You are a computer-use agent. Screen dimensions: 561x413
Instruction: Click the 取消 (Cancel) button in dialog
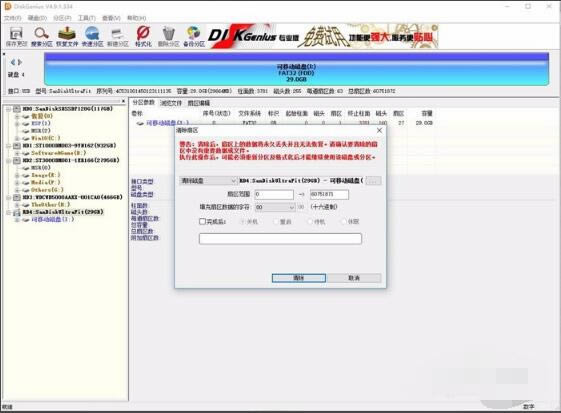[x=354, y=278]
